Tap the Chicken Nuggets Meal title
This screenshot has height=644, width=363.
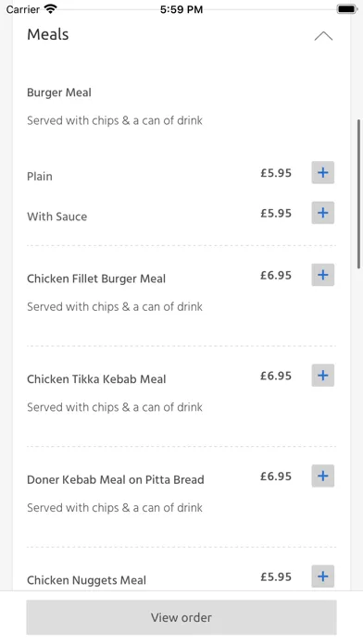coord(86,580)
